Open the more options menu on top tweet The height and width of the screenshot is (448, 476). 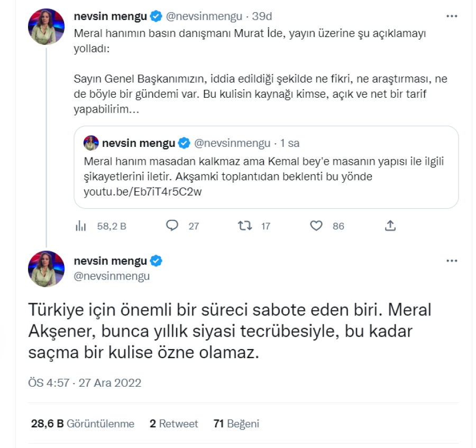pyautogui.click(x=451, y=16)
